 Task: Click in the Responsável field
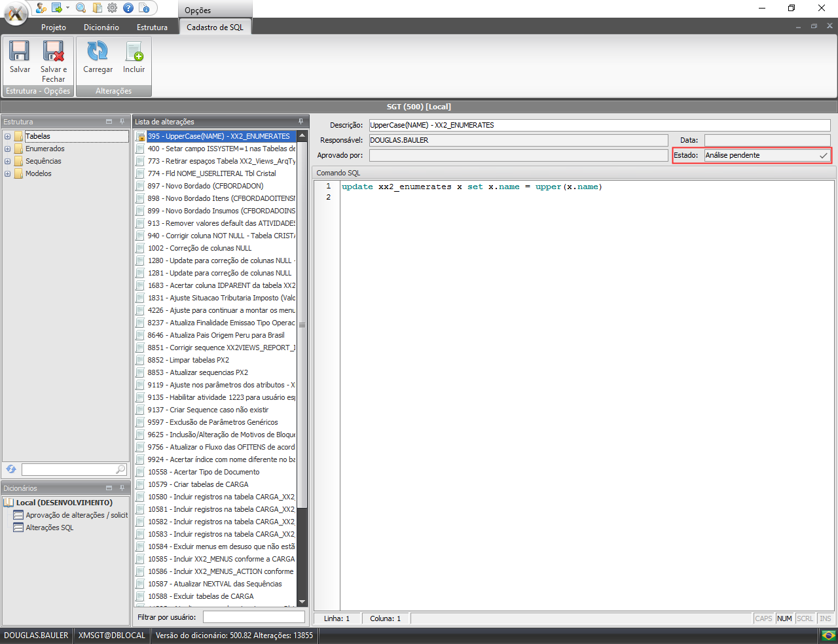(519, 140)
